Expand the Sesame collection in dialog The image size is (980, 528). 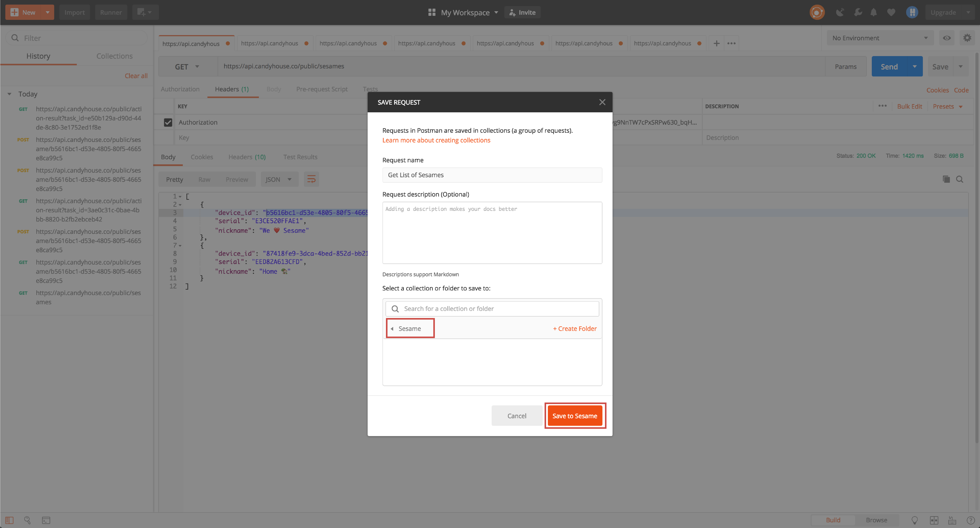[392, 329]
